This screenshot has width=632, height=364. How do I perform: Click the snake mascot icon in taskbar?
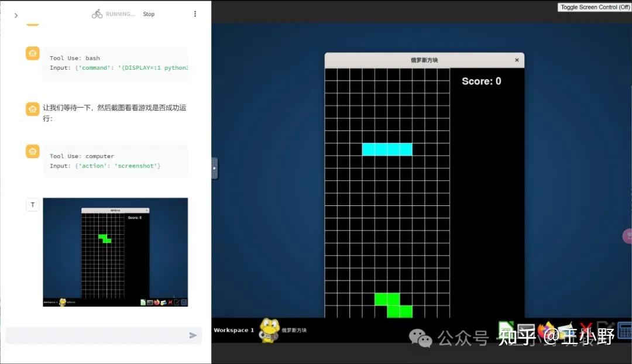(269, 330)
